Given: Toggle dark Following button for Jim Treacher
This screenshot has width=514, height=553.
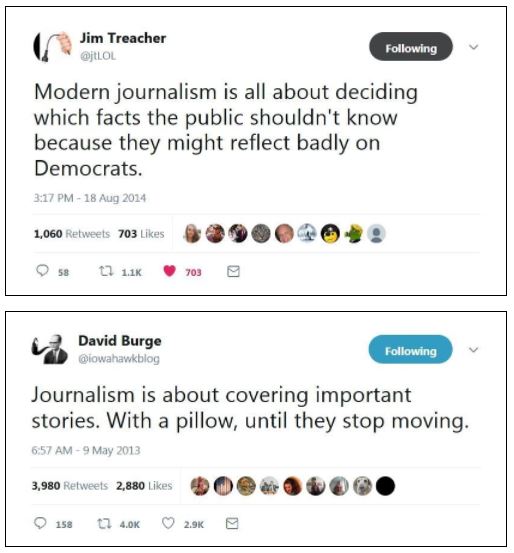Looking at the screenshot, I should [411, 47].
